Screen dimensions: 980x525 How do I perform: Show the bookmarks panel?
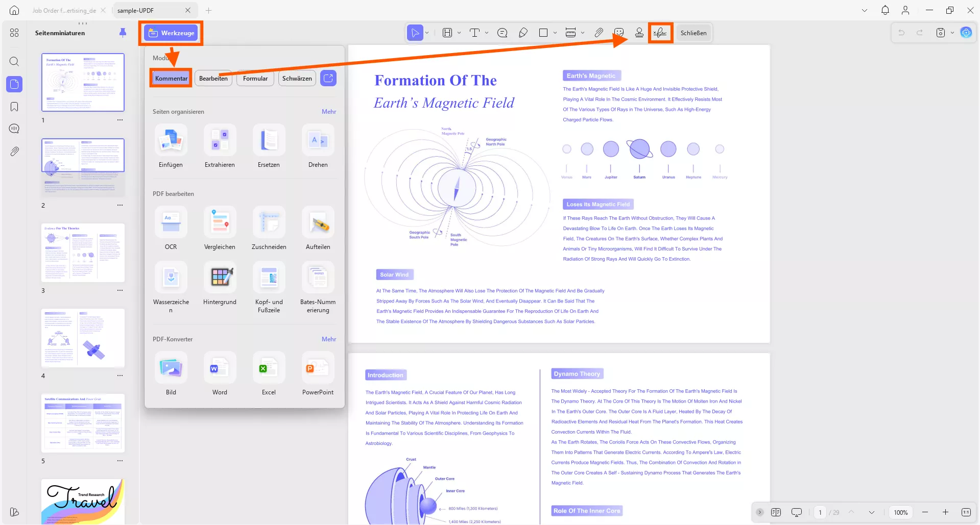click(x=14, y=107)
